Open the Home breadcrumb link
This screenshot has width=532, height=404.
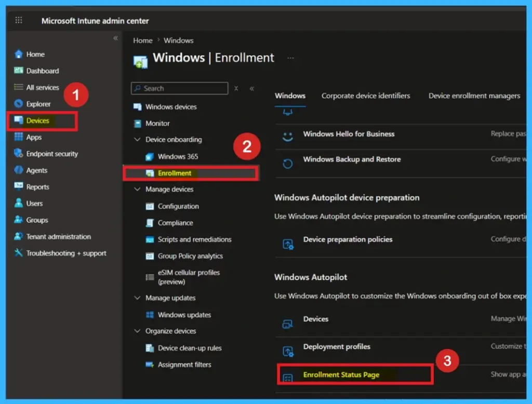[x=143, y=41]
